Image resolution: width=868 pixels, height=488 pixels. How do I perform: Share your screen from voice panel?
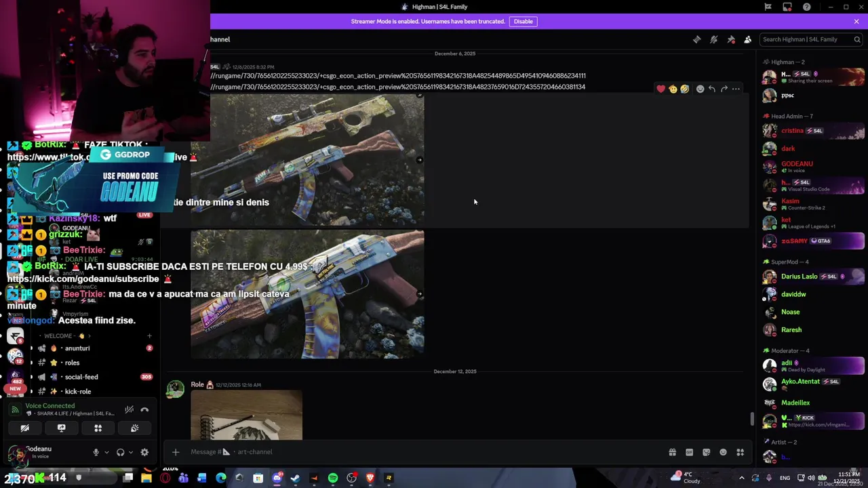pos(61,428)
